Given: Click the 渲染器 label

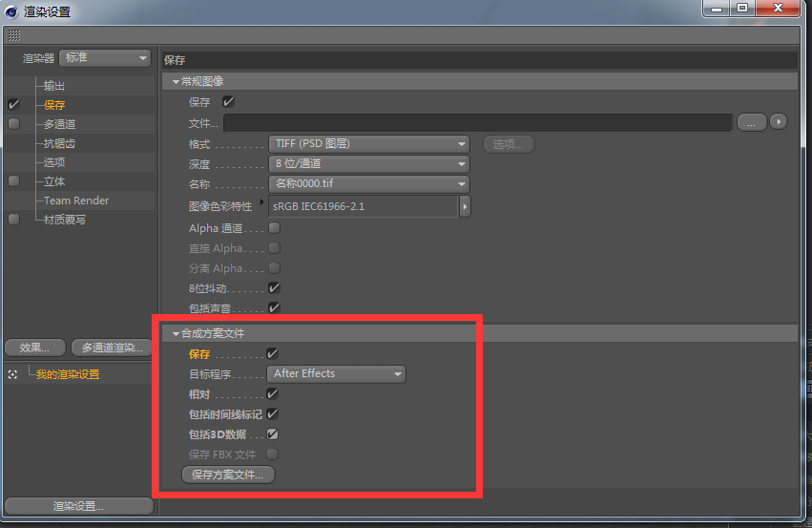Looking at the screenshot, I should 38,58.
